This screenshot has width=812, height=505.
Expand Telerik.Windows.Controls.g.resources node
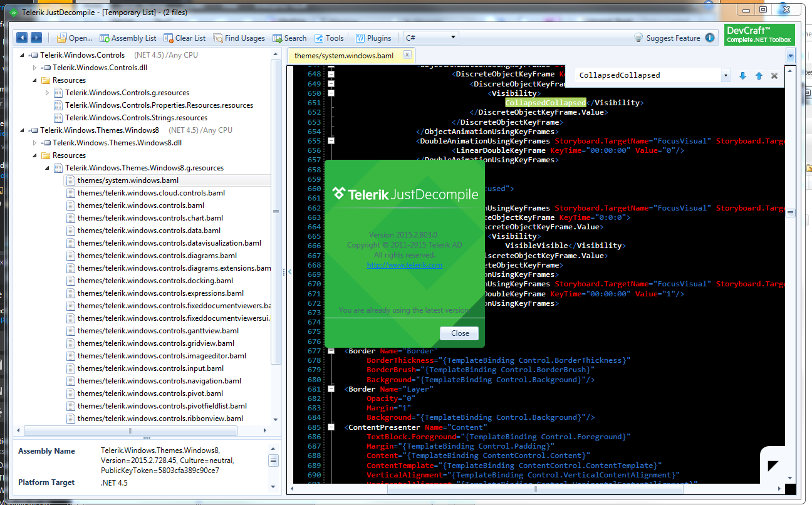pos(48,93)
